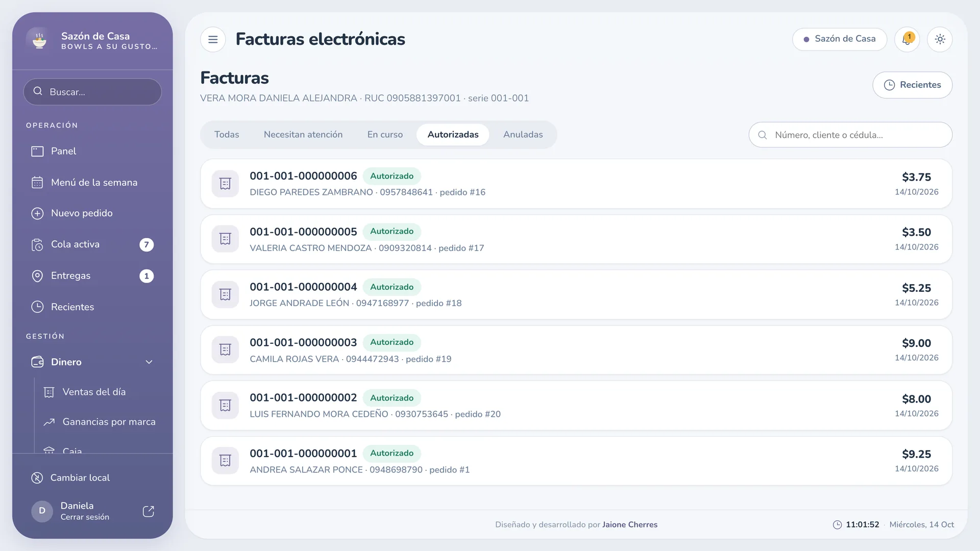Click receipt icon of invoice 000000003

click(x=225, y=350)
